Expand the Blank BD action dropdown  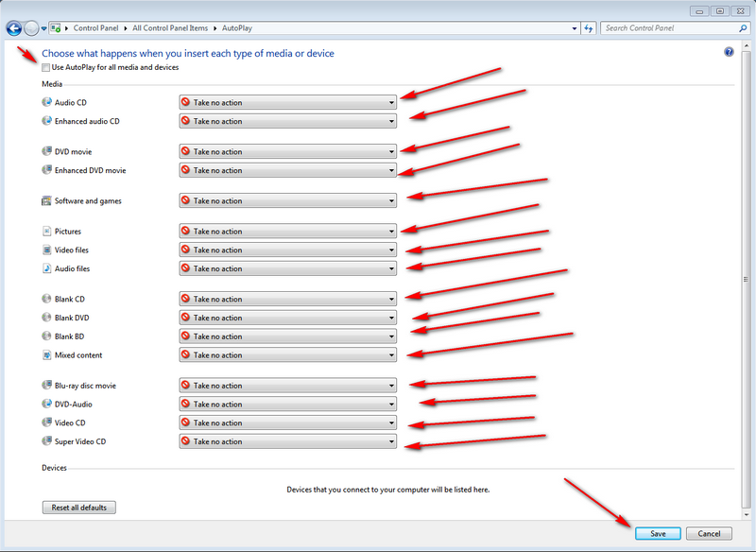tap(288, 336)
